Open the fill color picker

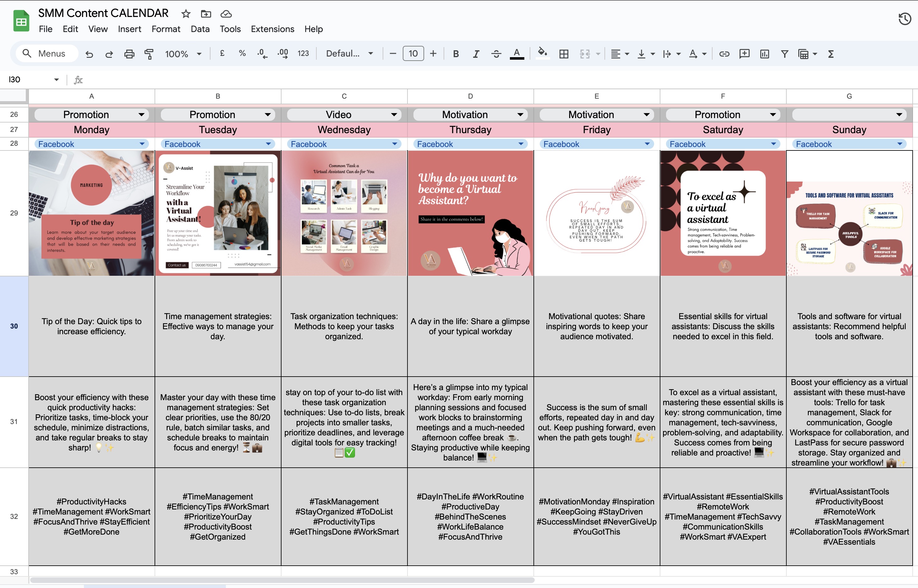click(542, 53)
